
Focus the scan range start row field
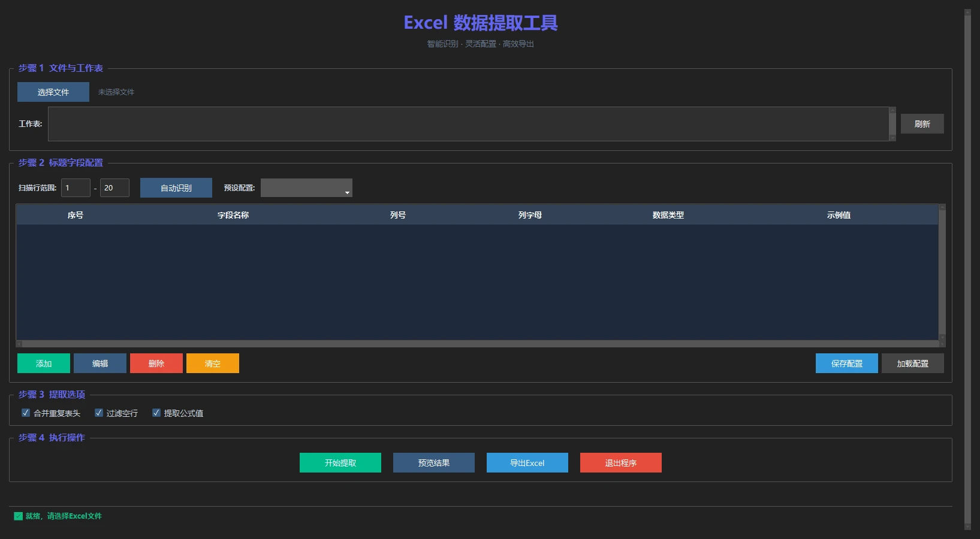click(x=76, y=187)
